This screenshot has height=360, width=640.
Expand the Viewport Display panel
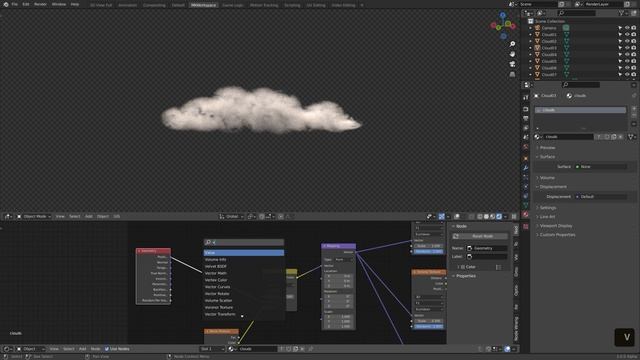556,226
